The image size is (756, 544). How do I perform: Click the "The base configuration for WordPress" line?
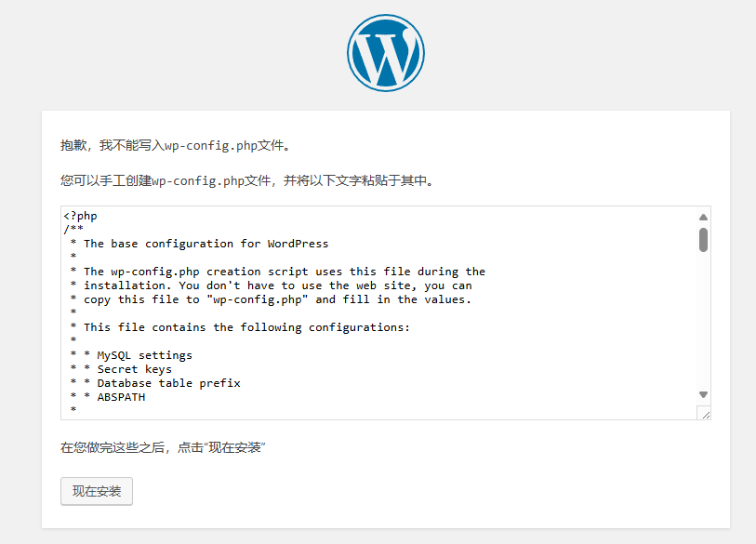[206, 244]
